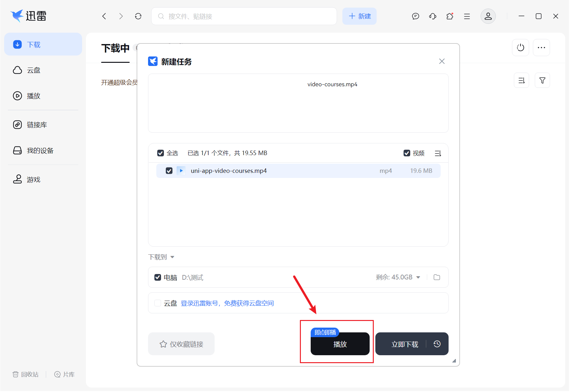570x392 pixels.
Task: Select 游戏 in the sidebar
Action: point(43,180)
